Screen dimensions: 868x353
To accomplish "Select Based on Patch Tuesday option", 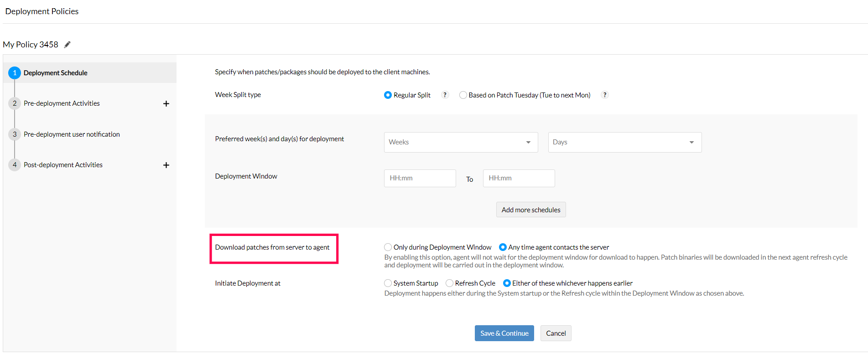I will point(463,95).
